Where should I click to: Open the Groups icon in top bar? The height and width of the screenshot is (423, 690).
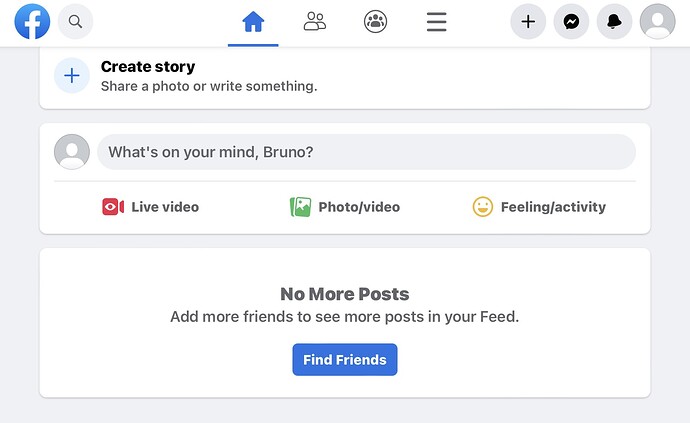tap(376, 21)
